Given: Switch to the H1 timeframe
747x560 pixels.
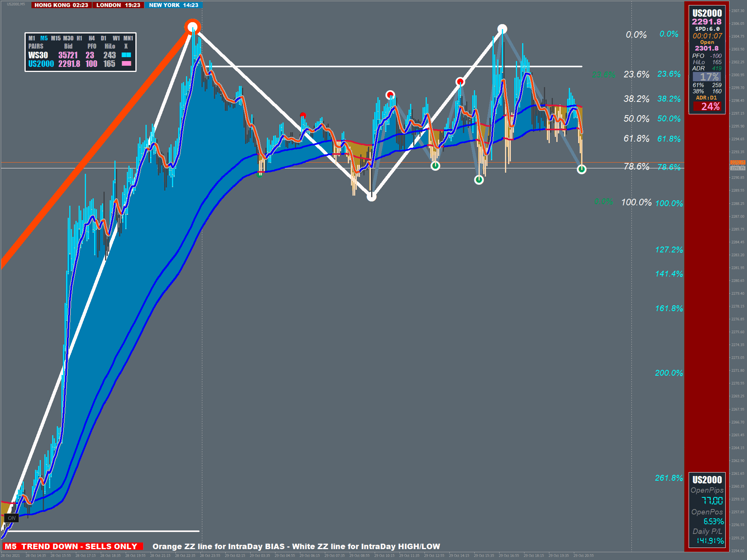Looking at the screenshot, I should 79,38.
